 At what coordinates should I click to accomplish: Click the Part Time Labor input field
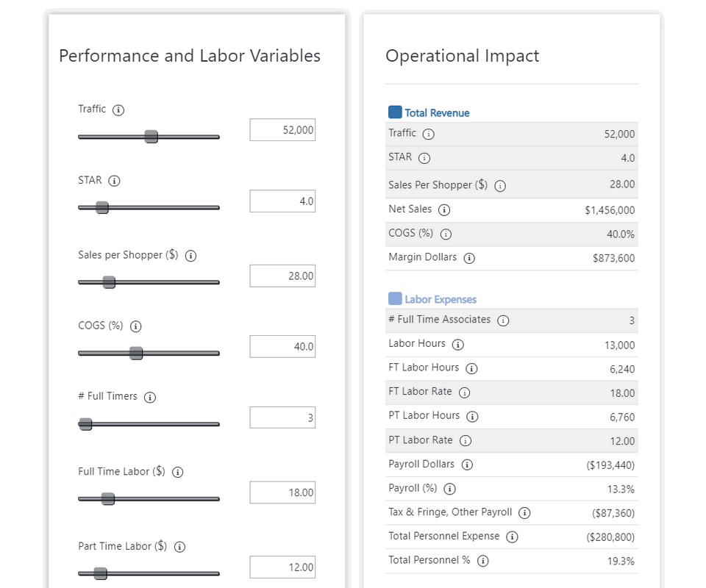coord(282,567)
